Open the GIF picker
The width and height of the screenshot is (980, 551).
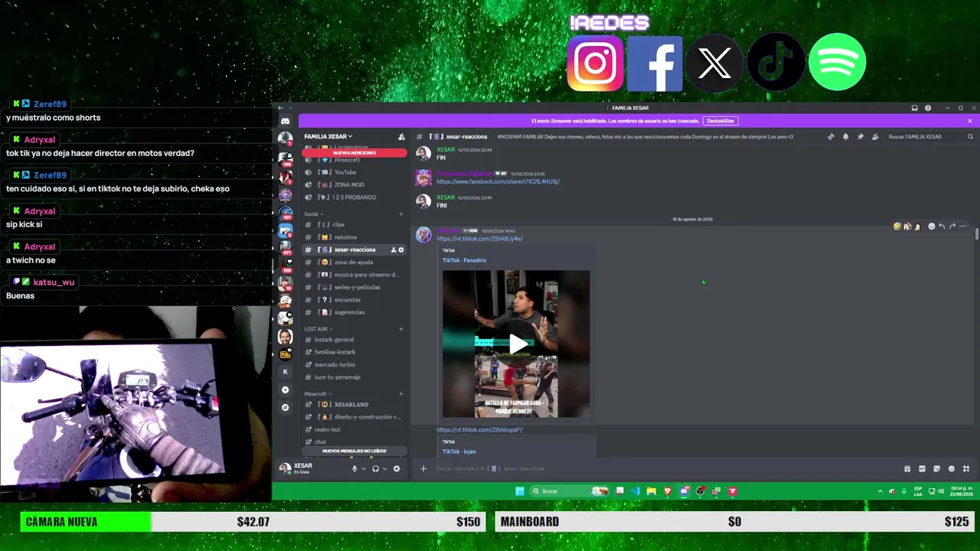(x=922, y=468)
